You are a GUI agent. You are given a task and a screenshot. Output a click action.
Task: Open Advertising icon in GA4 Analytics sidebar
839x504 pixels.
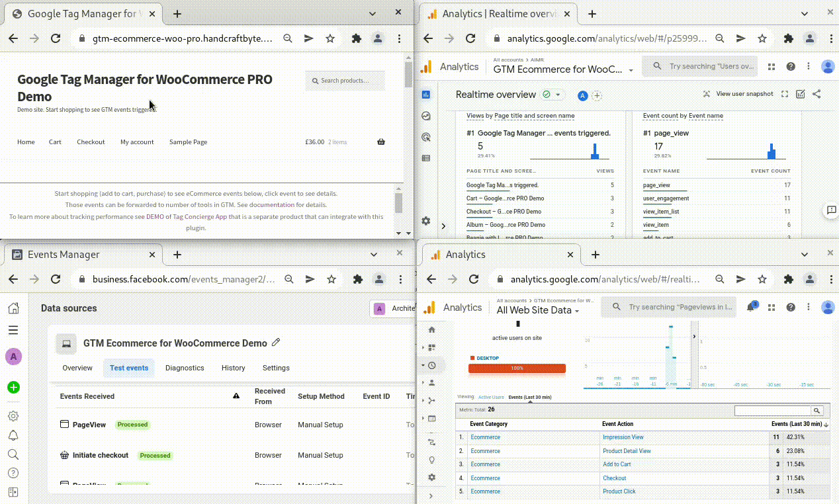pyautogui.click(x=426, y=137)
